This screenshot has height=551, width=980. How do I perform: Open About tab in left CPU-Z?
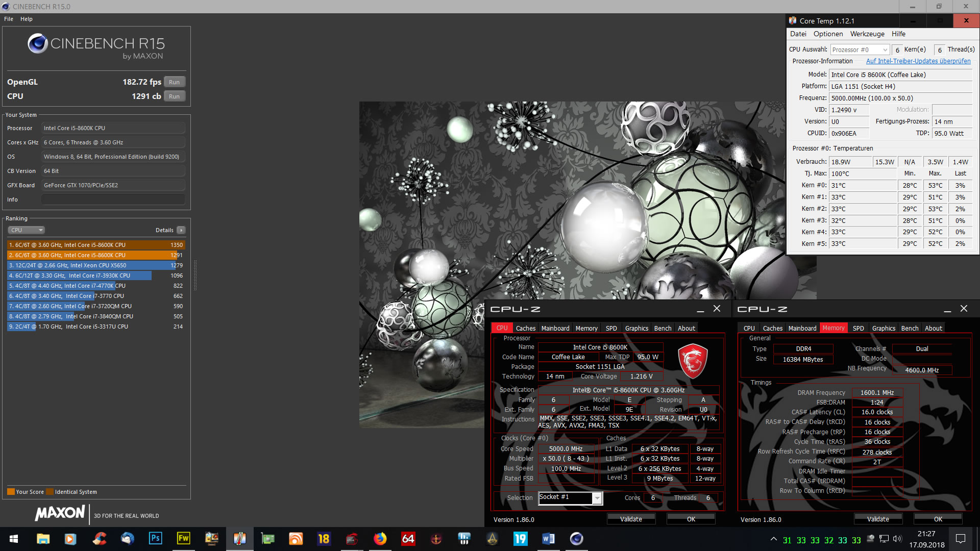coord(687,328)
